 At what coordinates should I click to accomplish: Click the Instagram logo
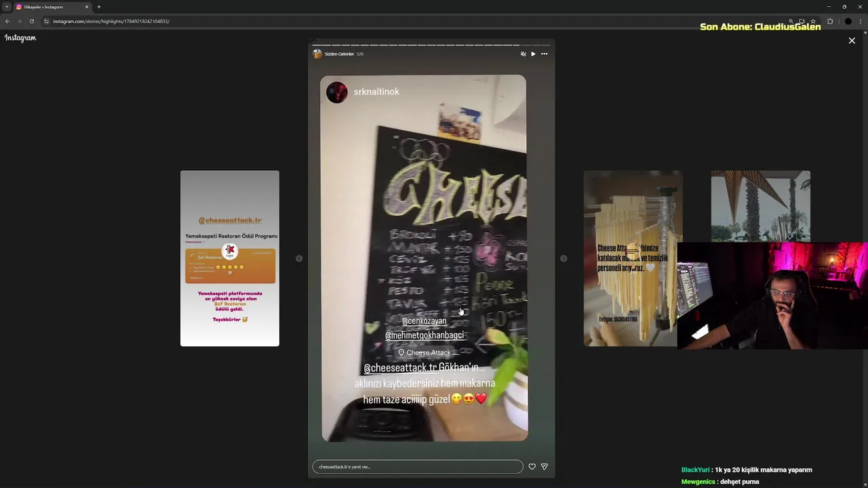click(20, 38)
